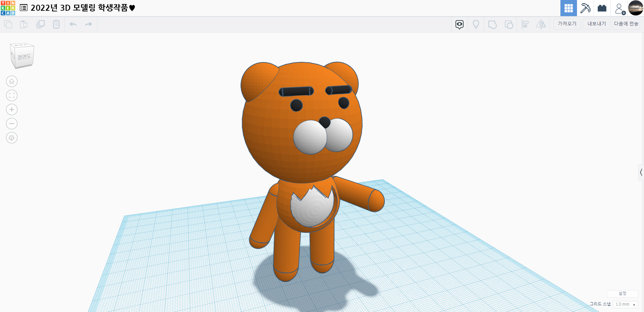Toggle perspective orthographic cube view icon
The image size is (644, 312).
coord(12,138)
